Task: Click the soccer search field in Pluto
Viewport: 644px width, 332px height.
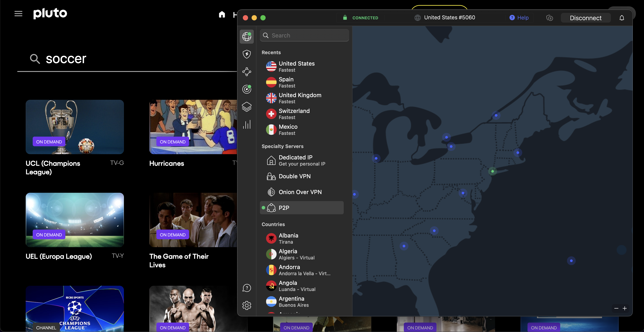Action: click(127, 59)
